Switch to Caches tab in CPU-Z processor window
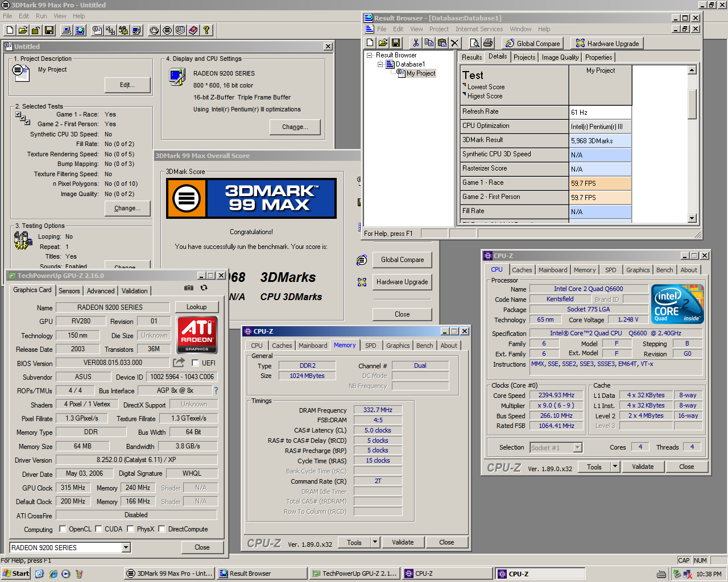The image size is (728, 582). (522, 270)
